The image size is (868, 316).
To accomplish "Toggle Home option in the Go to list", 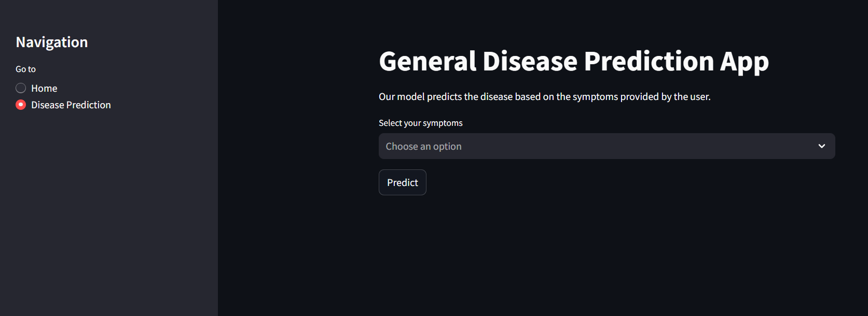I will click(21, 88).
